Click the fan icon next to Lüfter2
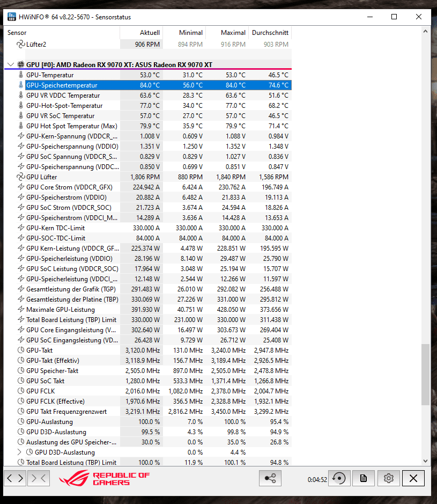 click(x=20, y=45)
